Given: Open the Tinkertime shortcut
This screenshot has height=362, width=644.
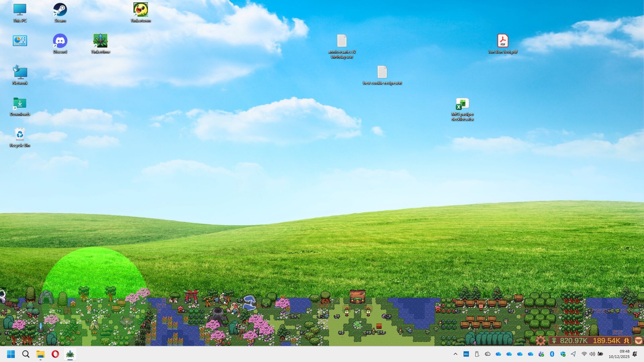Looking at the screenshot, I should coord(101,41).
